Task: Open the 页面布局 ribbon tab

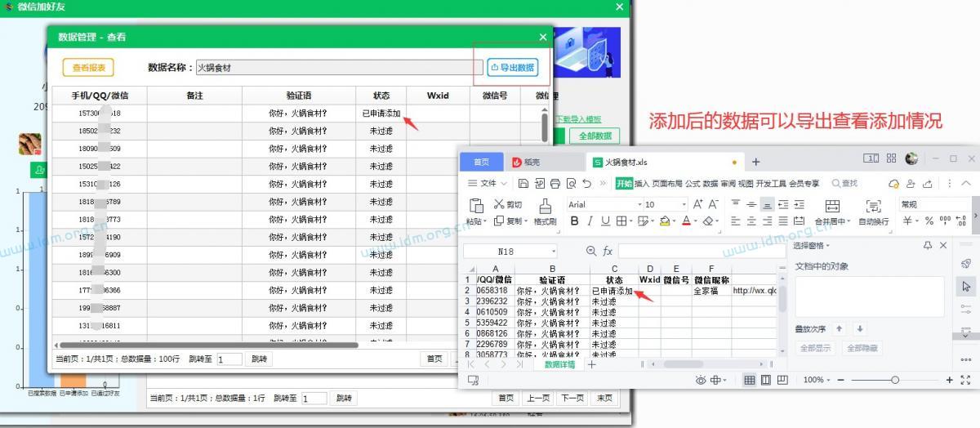Action: [x=667, y=183]
